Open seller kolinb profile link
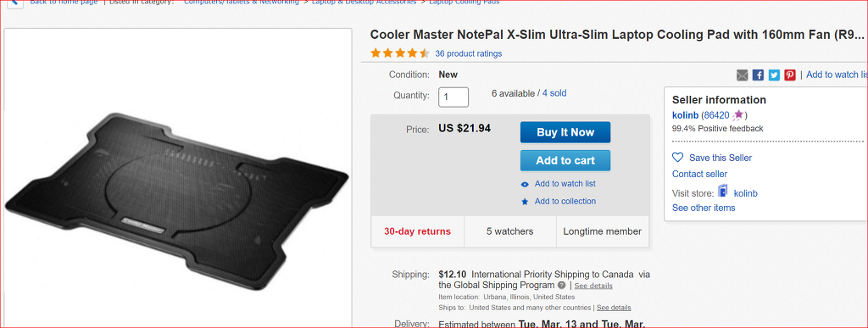868x328 pixels. point(685,115)
